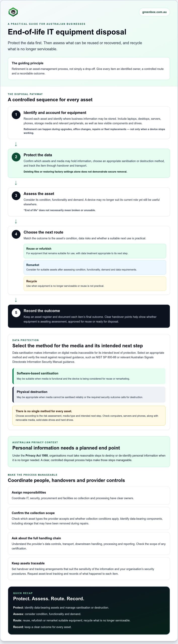Open the Confirm the collection scope card
The height and width of the screenshot is (644, 178).
[x=89, y=518]
